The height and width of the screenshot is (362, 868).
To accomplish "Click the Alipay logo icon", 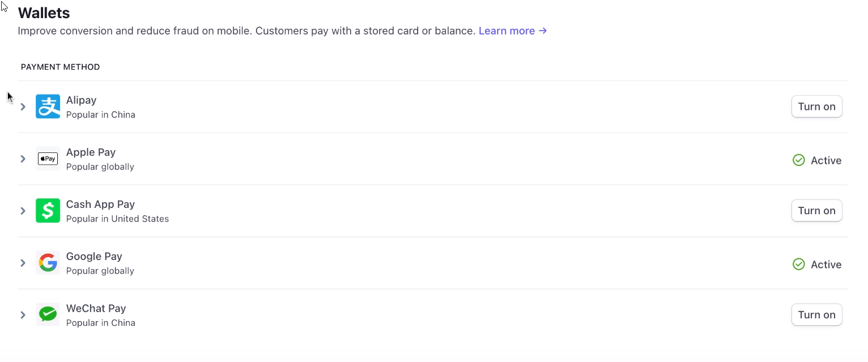I will pyautogui.click(x=48, y=107).
